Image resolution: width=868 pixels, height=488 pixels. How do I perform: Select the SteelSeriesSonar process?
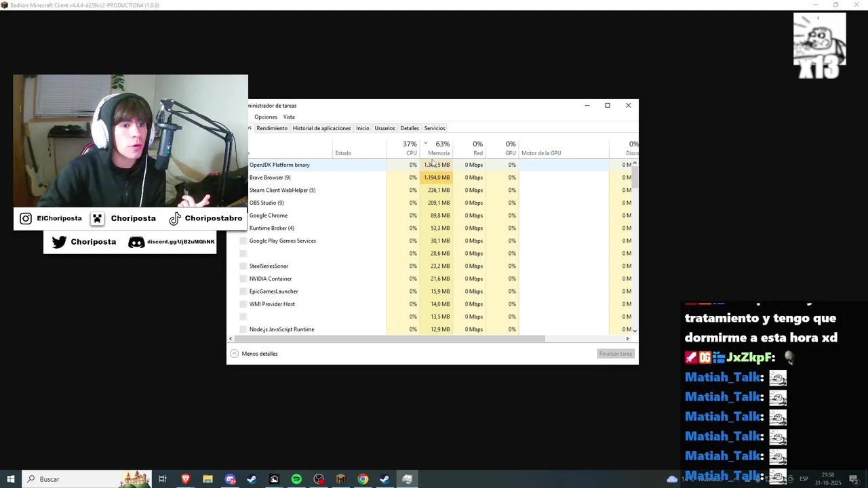tap(269, 266)
